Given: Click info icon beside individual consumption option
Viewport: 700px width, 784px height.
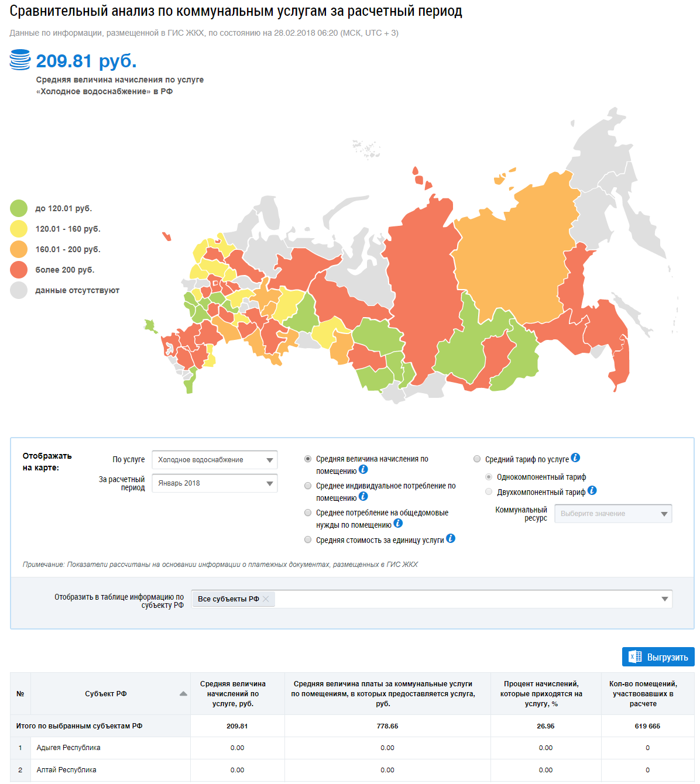Looking at the screenshot, I should [363, 497].
